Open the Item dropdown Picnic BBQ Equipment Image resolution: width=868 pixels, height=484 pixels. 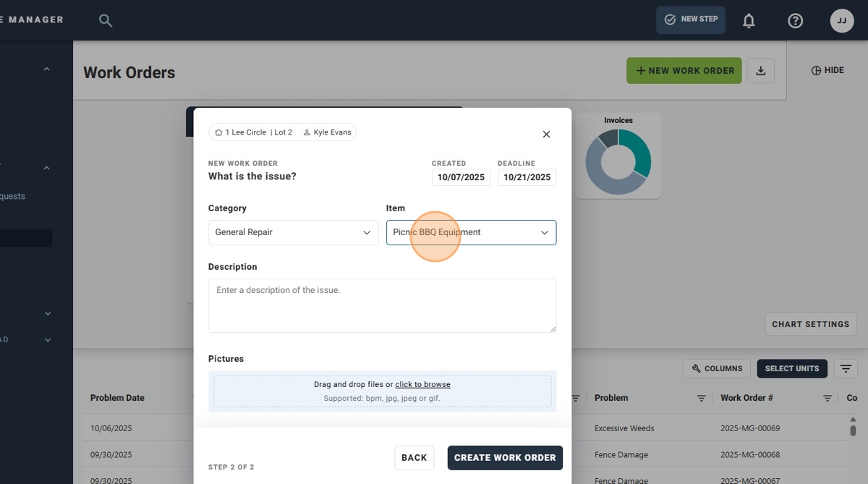(x=471, y=232)
